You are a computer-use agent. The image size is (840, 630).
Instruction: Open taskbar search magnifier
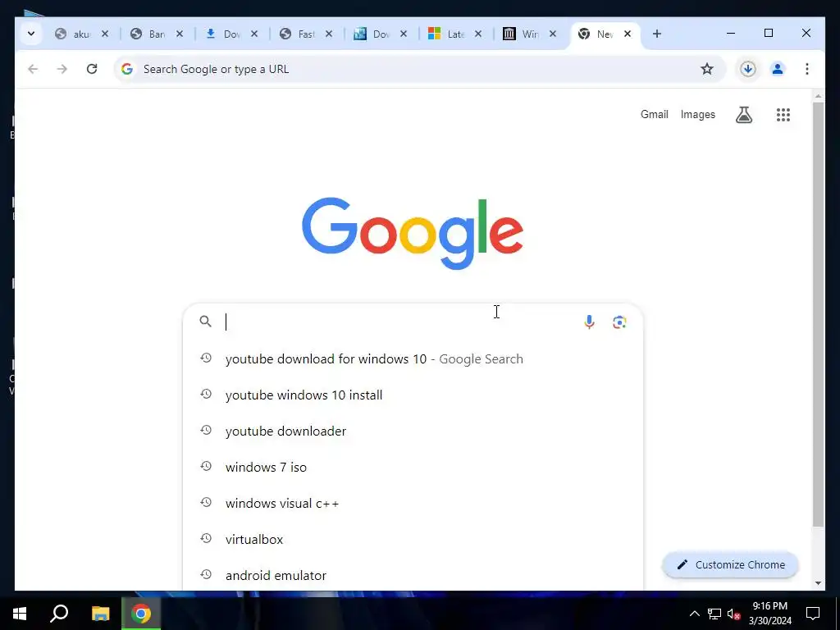59,614
